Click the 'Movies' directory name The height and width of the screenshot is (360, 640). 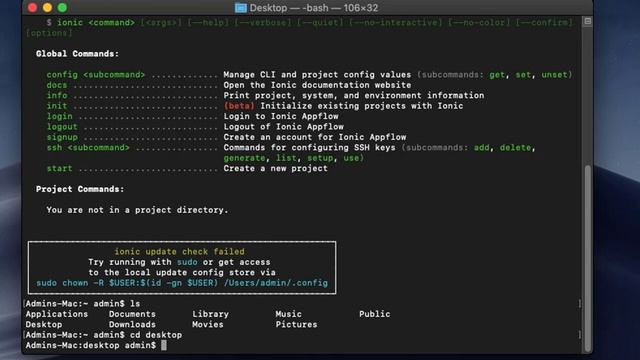pos(208,324)
